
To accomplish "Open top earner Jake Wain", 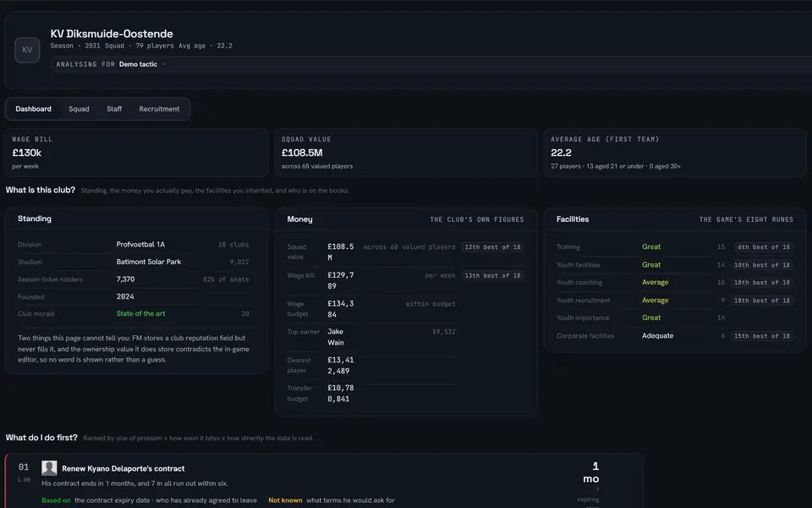I will [x=336, y=337].
